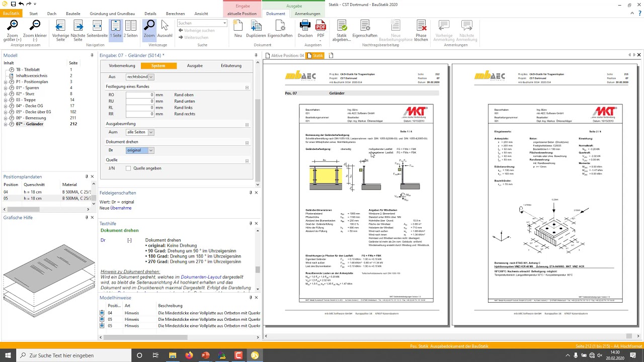Click the Drucken printer icon
The height and width of the screenshot is (362, 644).
coord(305,26)
